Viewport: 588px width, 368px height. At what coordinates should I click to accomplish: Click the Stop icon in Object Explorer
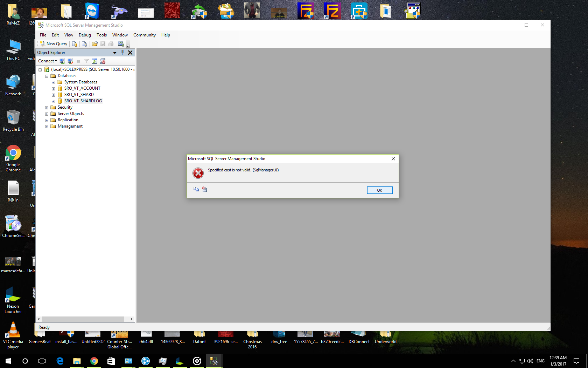point(78,61)
